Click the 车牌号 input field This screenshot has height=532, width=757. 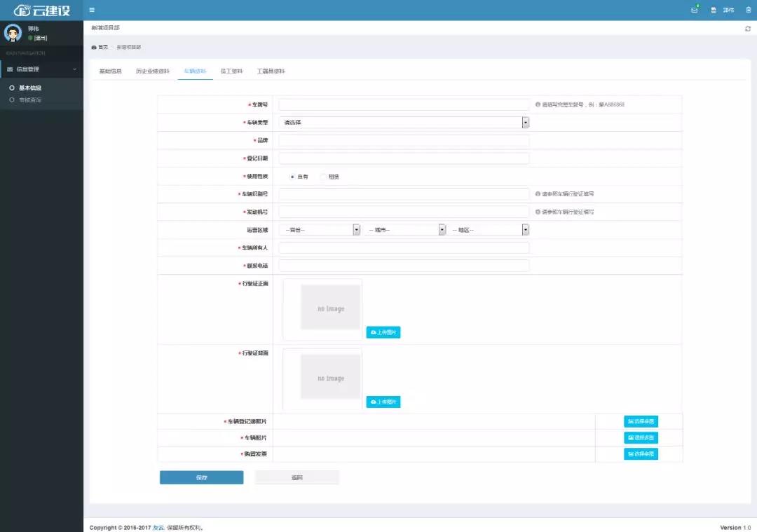404,104
